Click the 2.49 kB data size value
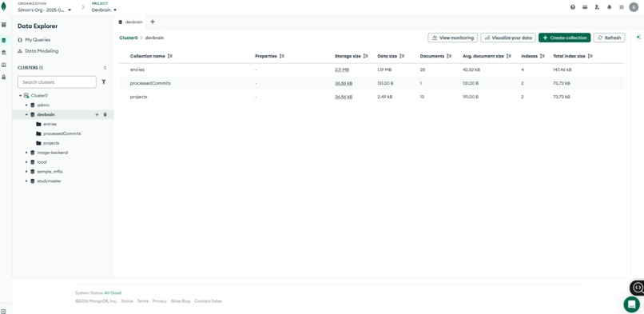Viewport: 644px width, 314px height. pos(385,97)
